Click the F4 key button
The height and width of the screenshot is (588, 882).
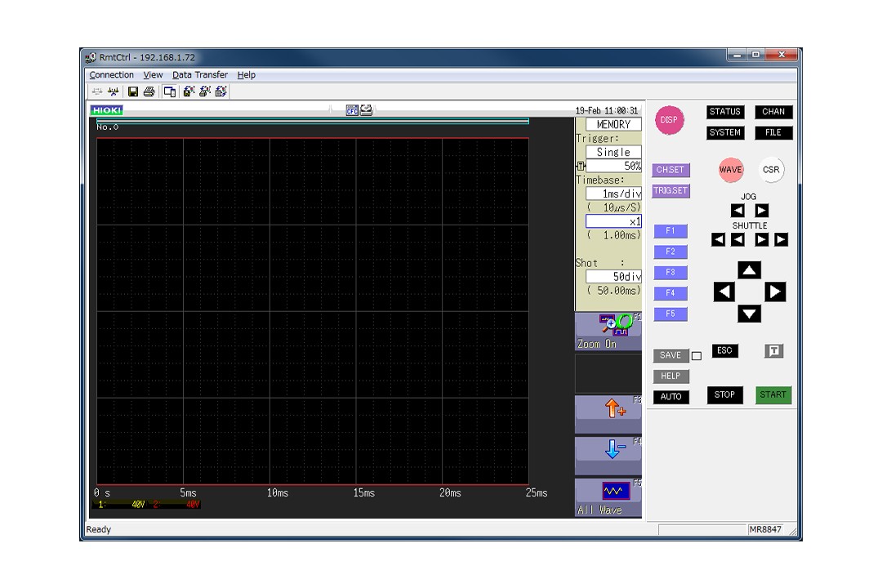(x=670, y=293)
